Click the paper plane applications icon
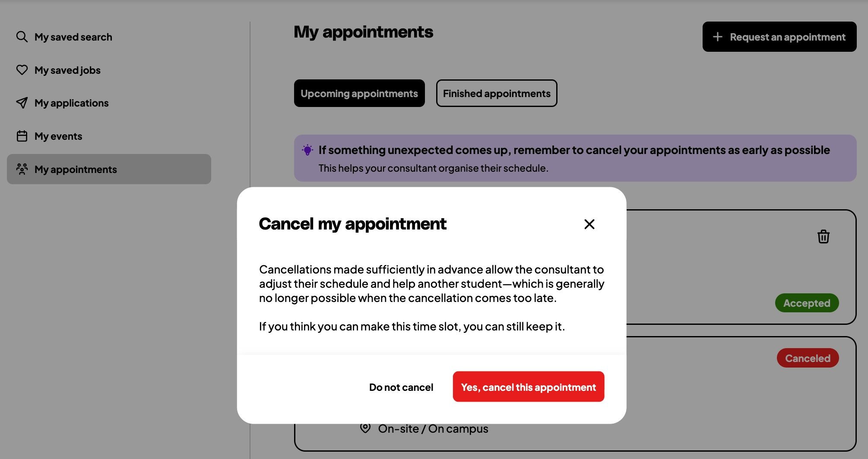 click(x=22, y=103)
